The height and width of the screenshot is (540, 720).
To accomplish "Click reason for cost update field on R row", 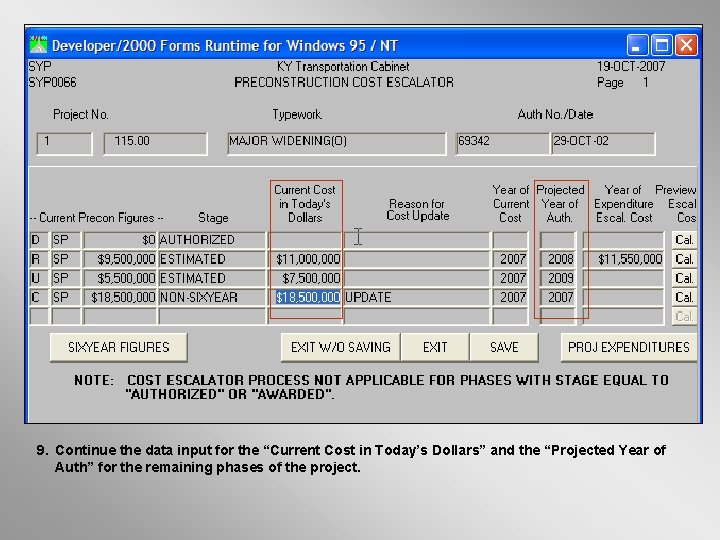I will [x=417, y=259].
